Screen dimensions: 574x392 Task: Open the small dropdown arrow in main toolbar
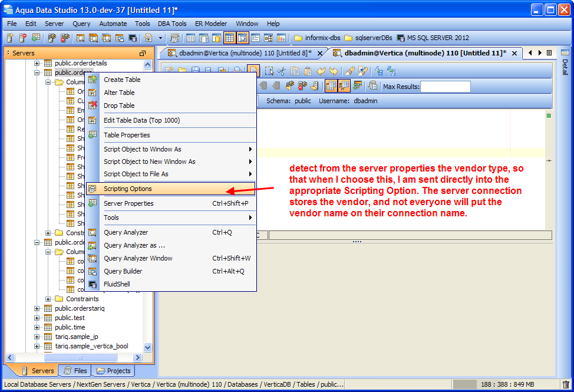coord(160,38)
